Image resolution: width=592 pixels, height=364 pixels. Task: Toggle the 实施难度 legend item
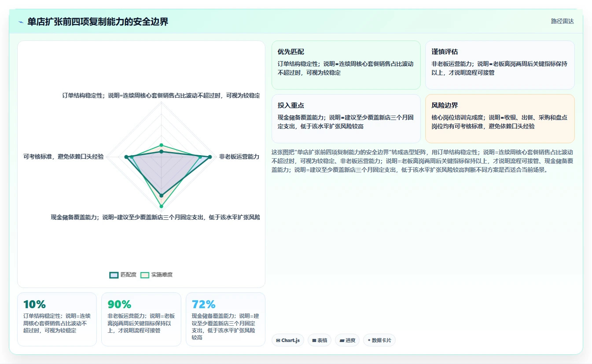tap(156, 275)
